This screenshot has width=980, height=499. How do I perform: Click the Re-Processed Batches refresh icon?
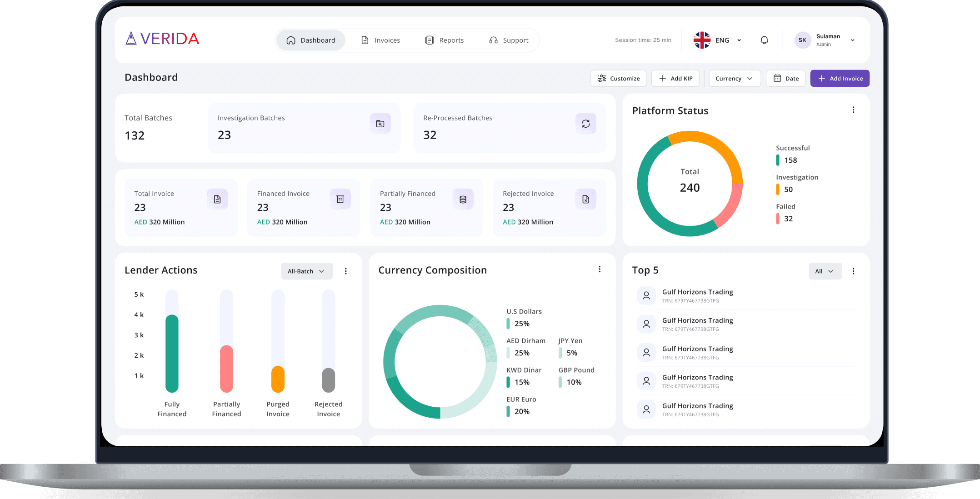click(586, 124)
